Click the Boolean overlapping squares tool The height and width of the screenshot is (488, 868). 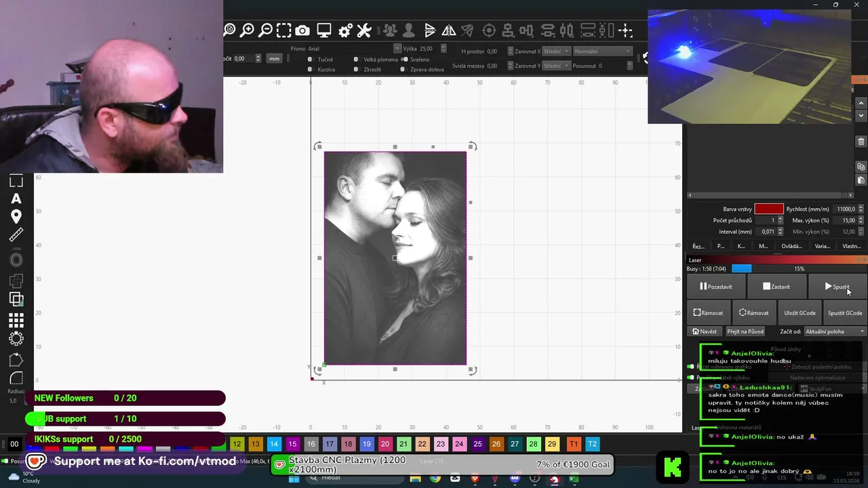pos(16,299)
